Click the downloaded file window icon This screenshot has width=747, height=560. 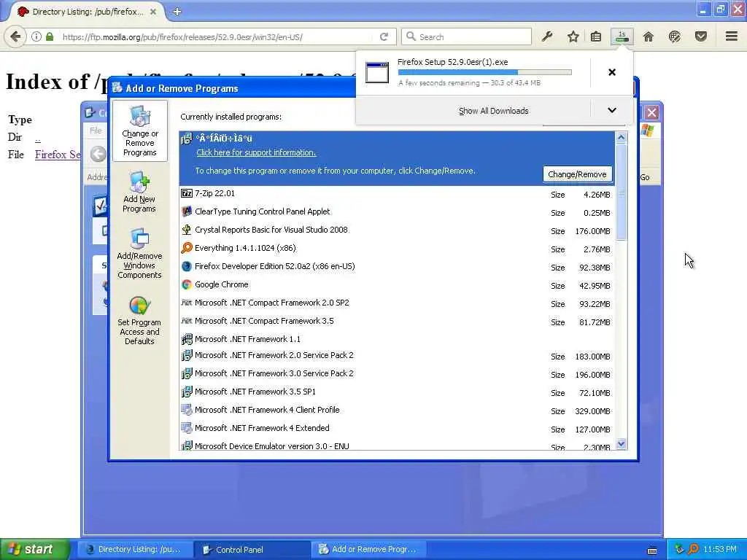coord(377,72)
